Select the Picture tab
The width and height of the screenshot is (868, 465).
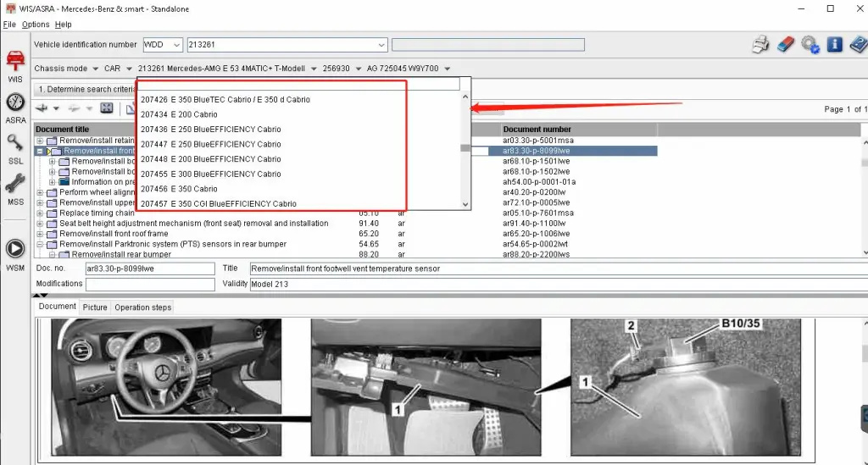[x=95, y=307]
